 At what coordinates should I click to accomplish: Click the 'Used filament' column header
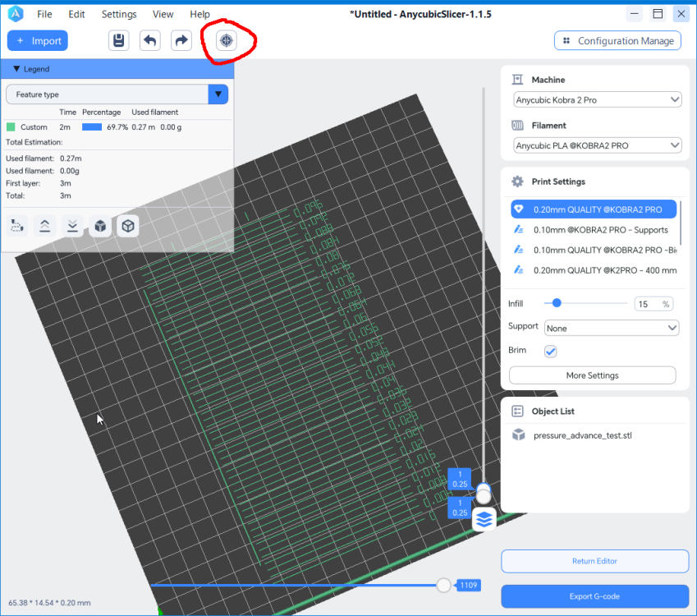click(154, 112)
